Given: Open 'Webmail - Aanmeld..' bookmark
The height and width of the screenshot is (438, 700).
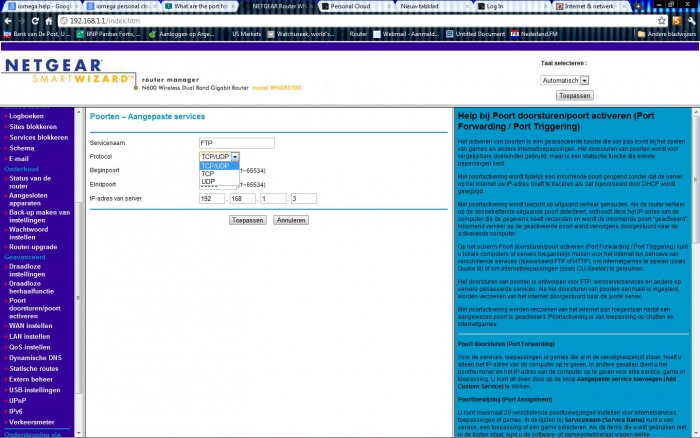Looking at the screenshot, I should [x=406, y=34].
